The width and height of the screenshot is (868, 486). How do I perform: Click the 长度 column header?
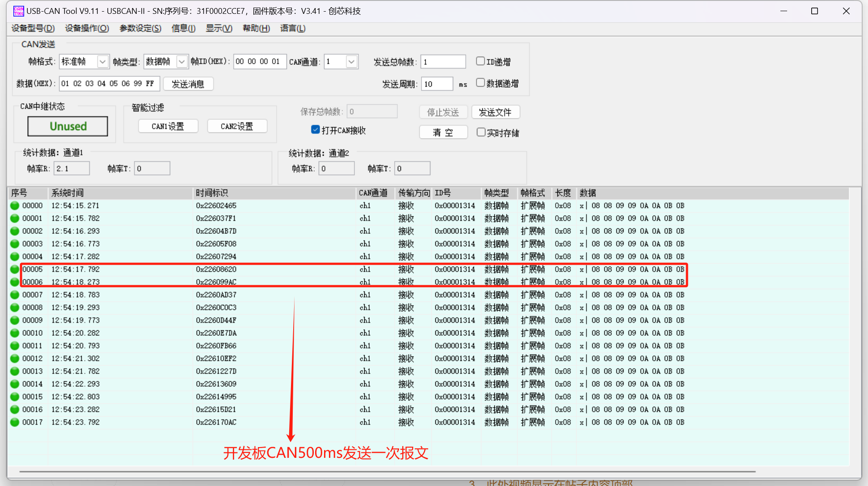565,193
